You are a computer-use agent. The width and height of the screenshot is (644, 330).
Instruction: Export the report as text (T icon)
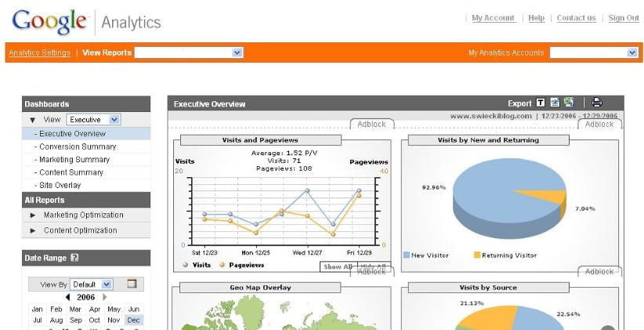pyautogui.click(x=541, y=103)
